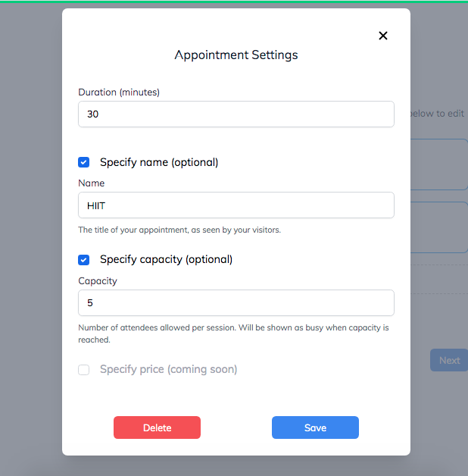
Task: Click the "Specify name (optional)" label text
Action: coord(159,162)
